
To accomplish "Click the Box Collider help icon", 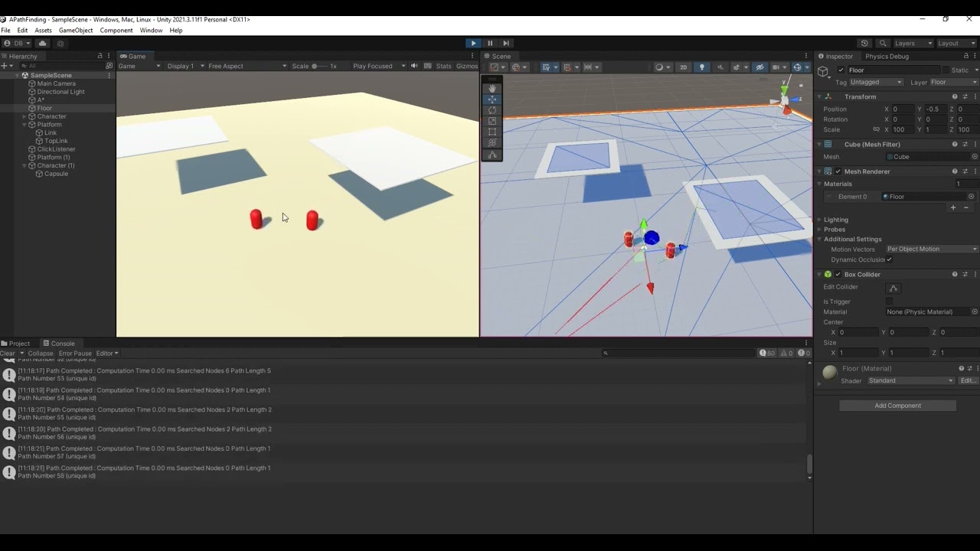I will tap(955, 274).
